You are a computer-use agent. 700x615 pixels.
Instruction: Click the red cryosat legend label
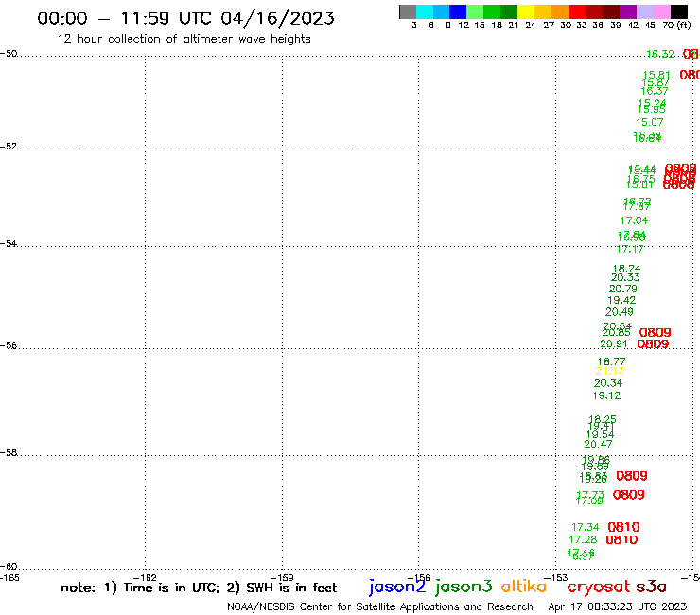598,587
